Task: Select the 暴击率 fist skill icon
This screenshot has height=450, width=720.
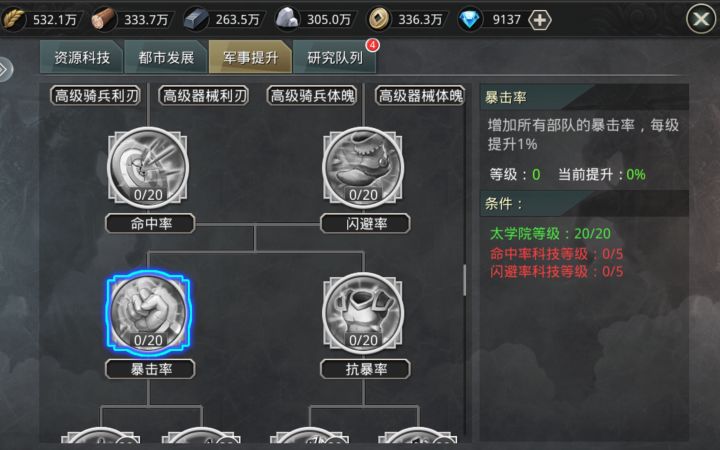Action: [148, 313]
